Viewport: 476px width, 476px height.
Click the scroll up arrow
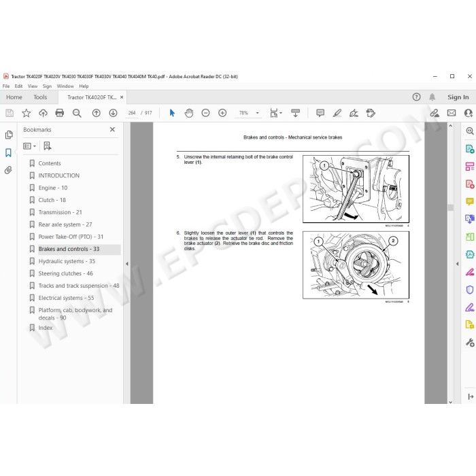pos(450,126)
